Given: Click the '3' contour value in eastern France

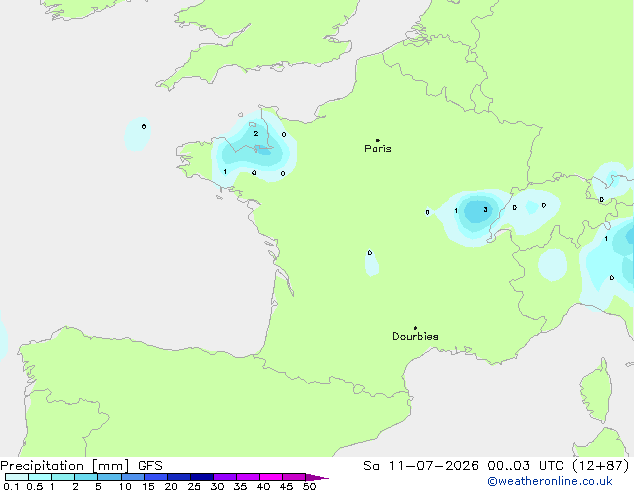Looking at the screenshot, I should (485, 209).
